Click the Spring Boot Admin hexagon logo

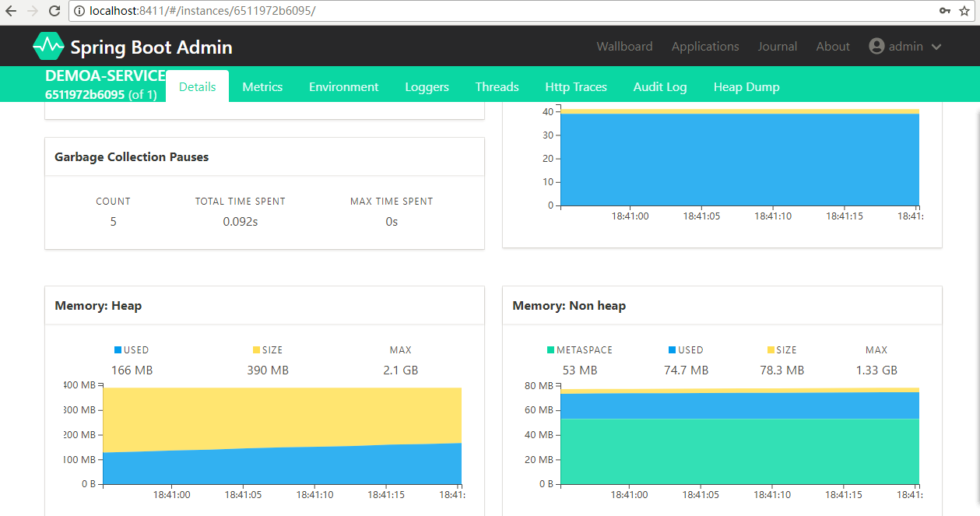click(48, 46)
